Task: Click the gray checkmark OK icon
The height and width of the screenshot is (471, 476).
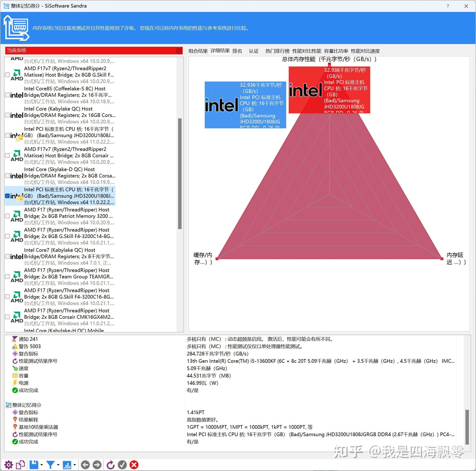Action: click(122, 465)
